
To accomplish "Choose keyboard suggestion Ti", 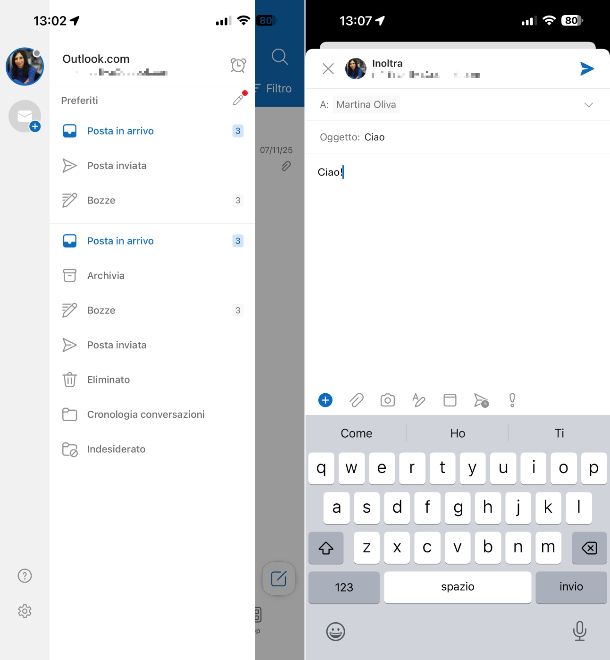I will coord(559,433).
